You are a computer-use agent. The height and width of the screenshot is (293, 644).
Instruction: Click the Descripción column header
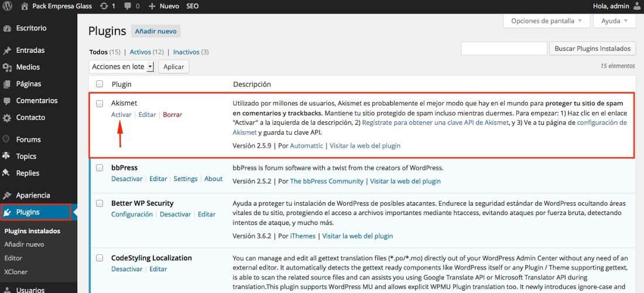pyautogui.click(x=252, y=84)
